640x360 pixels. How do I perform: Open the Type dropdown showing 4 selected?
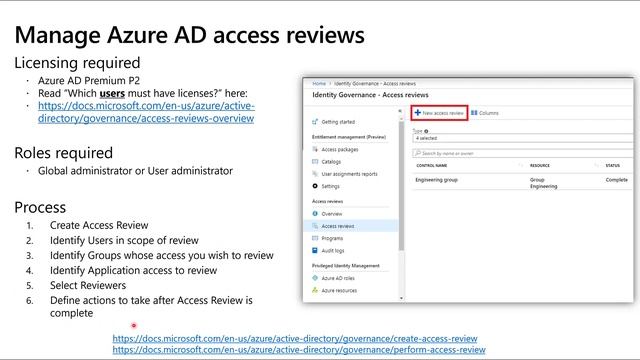pos(523,138)
